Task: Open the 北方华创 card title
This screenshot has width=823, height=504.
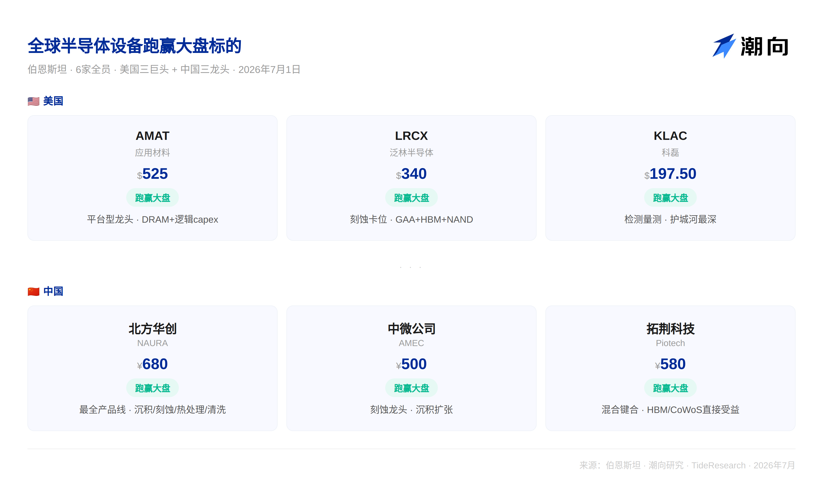Action: pos(152,329)
